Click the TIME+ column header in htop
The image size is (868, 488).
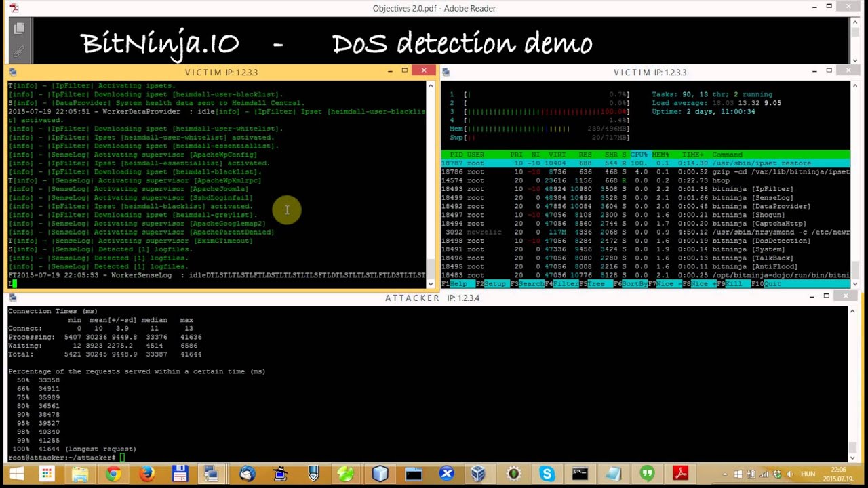pyautogui.click(x=692, y=155)
